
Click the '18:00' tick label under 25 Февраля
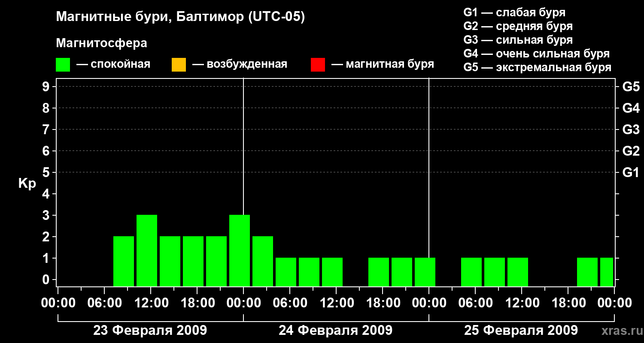coord(568,303)
